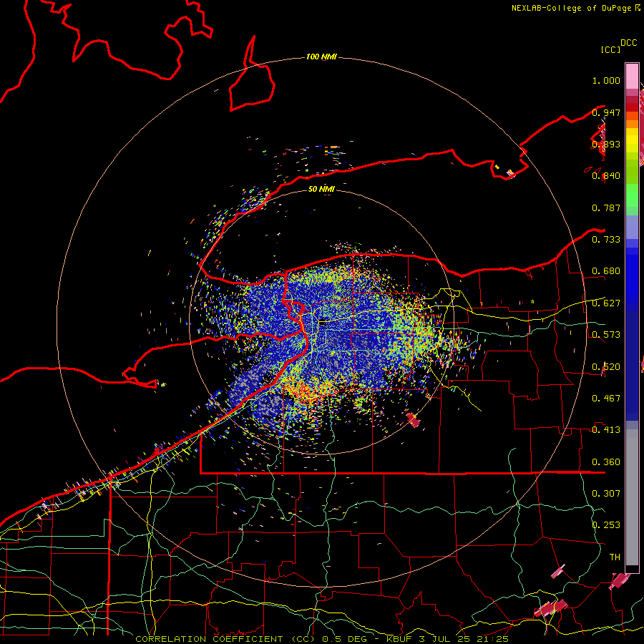Click the 0.840 color scale value
Viewport: 644px width, 644px height.
[606, 176]
